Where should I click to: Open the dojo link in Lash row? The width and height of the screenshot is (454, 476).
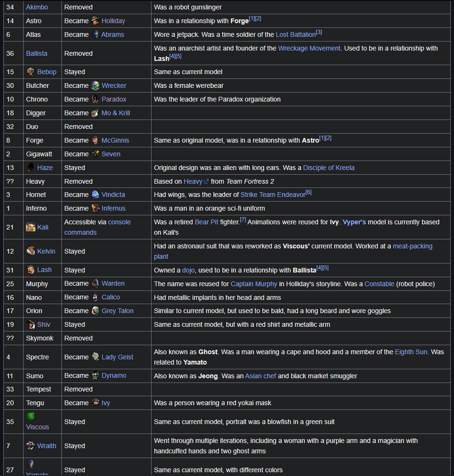coord(188,270)
